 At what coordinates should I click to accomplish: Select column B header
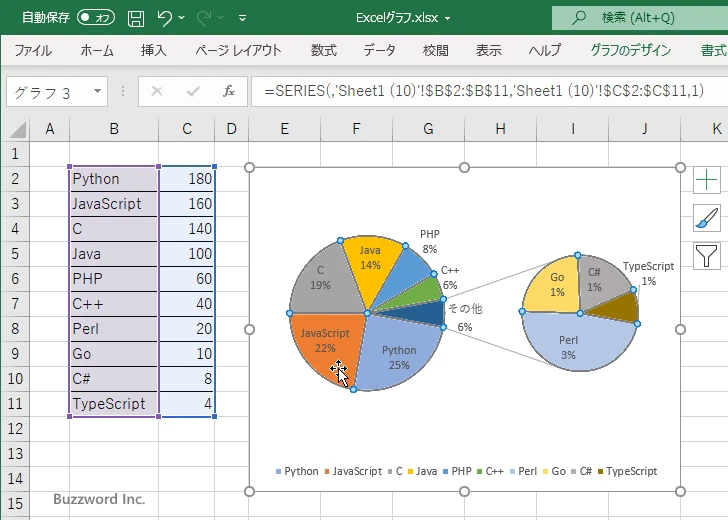(x=114, y=129)
